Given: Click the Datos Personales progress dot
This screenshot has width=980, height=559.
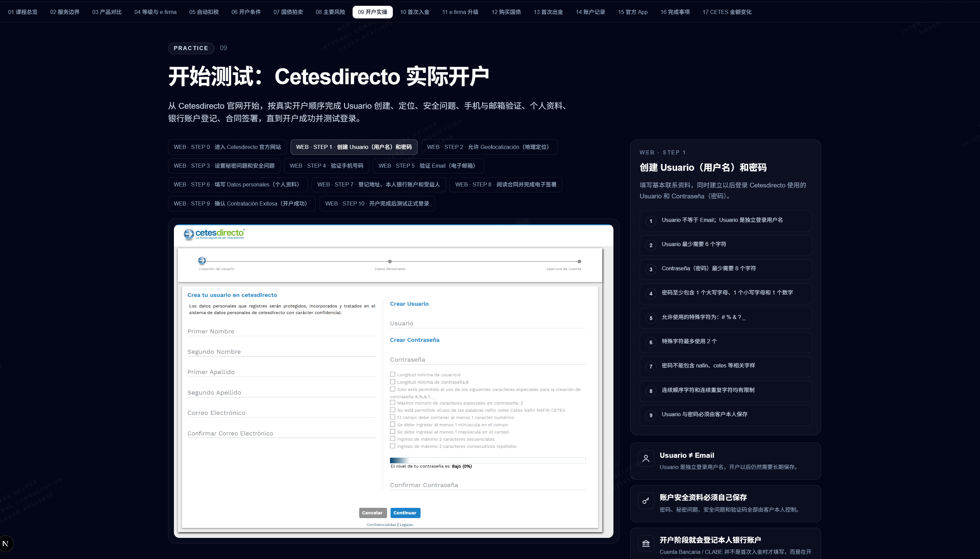Looking at the screenshot, I should tap(390, 261).
